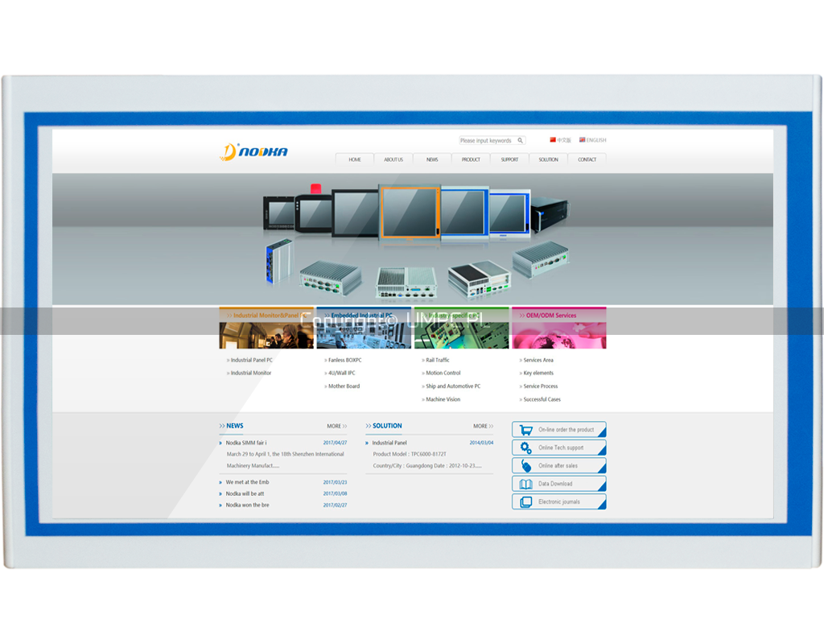Open the We met at the Emb news
This screenshot has height=644, width=824.
247,482
